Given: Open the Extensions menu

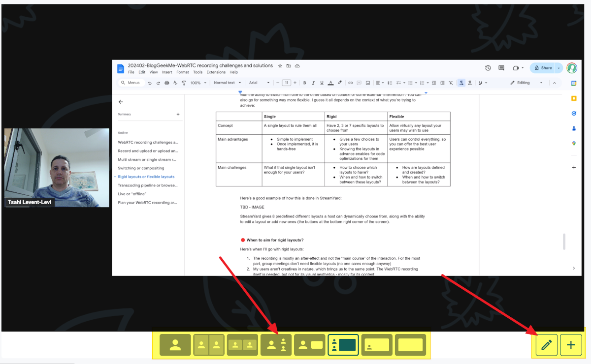Looking at the screenshot, I should coord(216,72).
